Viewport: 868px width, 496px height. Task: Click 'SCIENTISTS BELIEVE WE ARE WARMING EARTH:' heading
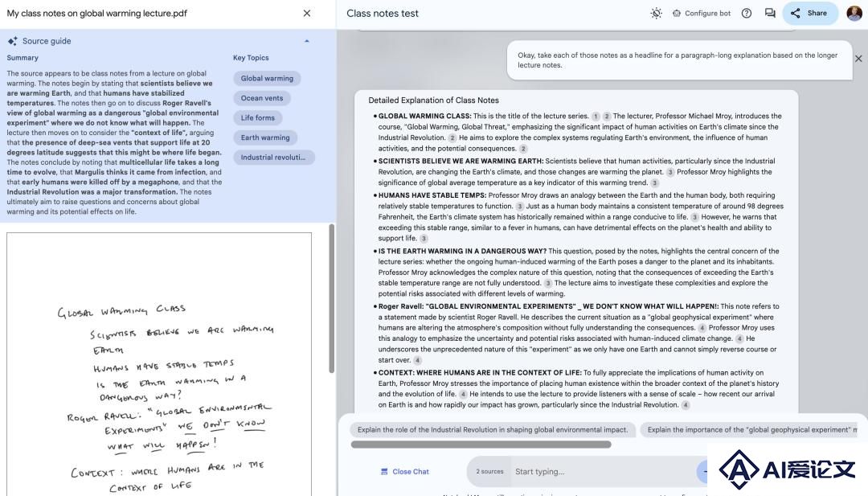(x=461, y=161)
